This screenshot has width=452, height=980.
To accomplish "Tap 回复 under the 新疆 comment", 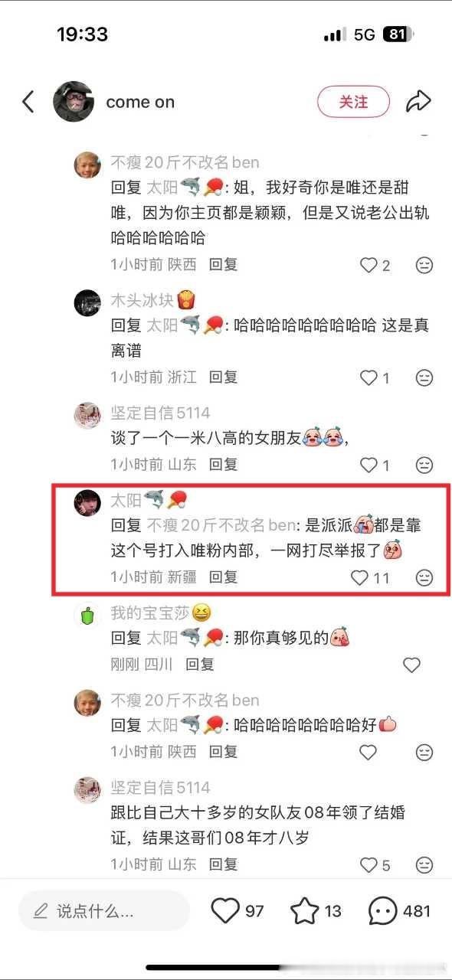I will (224, 577).
